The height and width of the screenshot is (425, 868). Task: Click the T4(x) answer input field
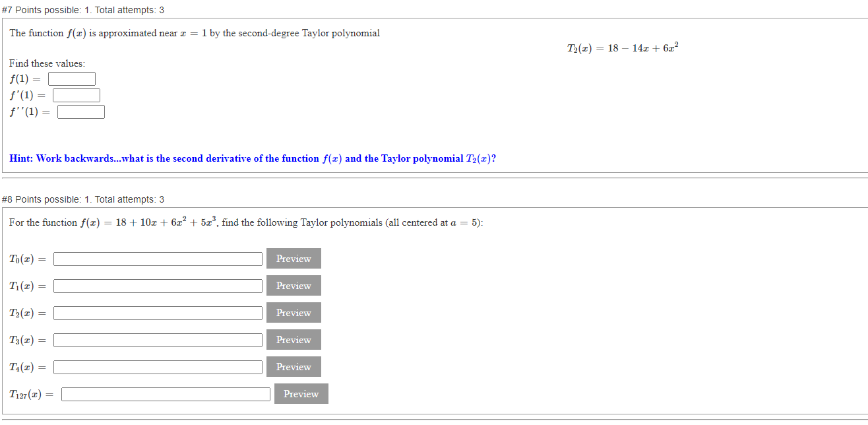(157, 366)
